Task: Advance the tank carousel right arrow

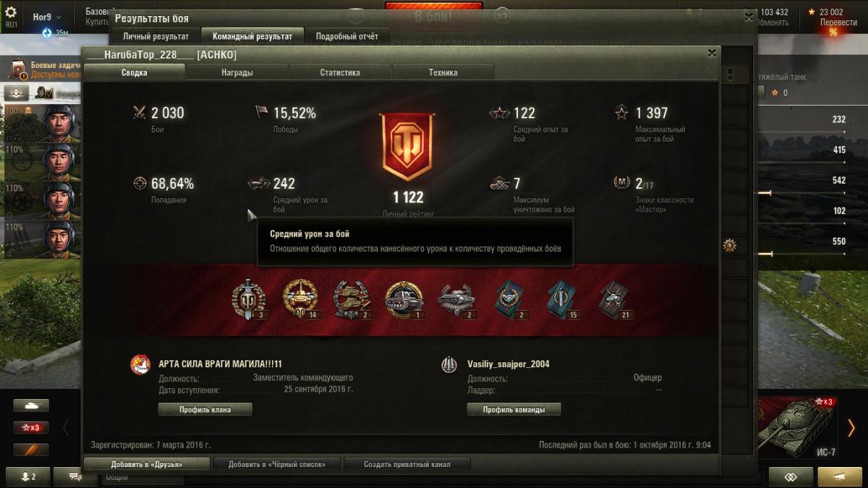Action: [x=851, y=427]
